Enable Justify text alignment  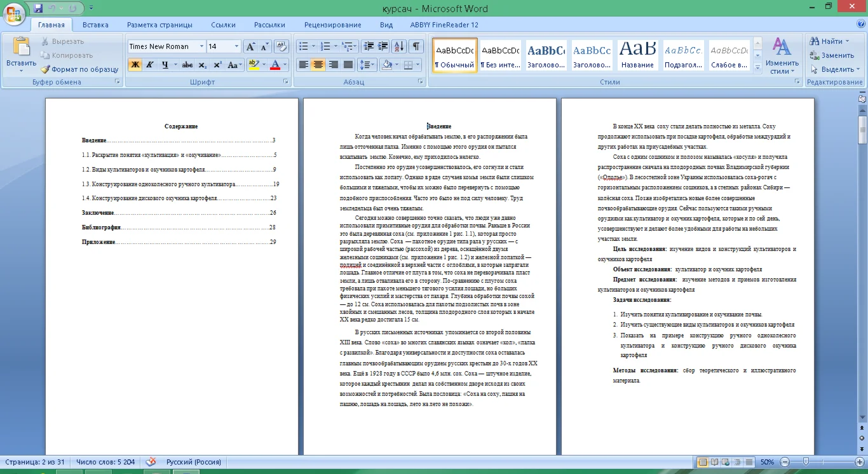(x=348, y=65)
